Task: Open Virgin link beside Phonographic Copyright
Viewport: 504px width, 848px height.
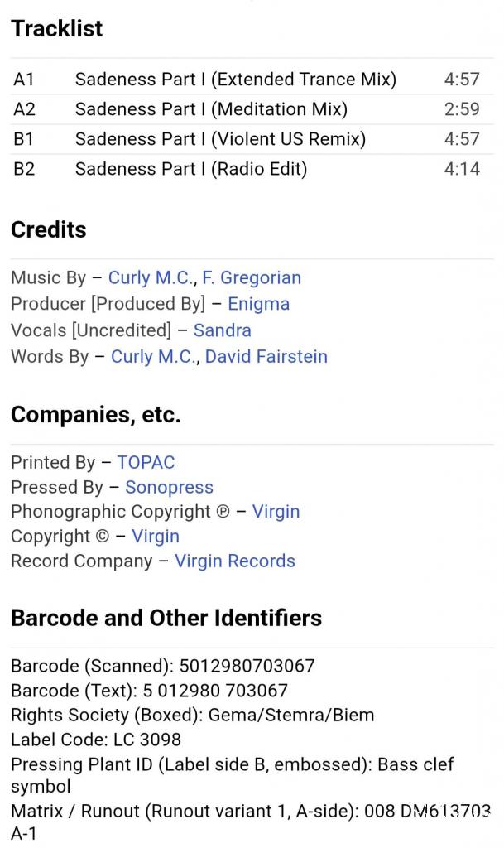Action: pyautogui.click(x=276, y=512)
